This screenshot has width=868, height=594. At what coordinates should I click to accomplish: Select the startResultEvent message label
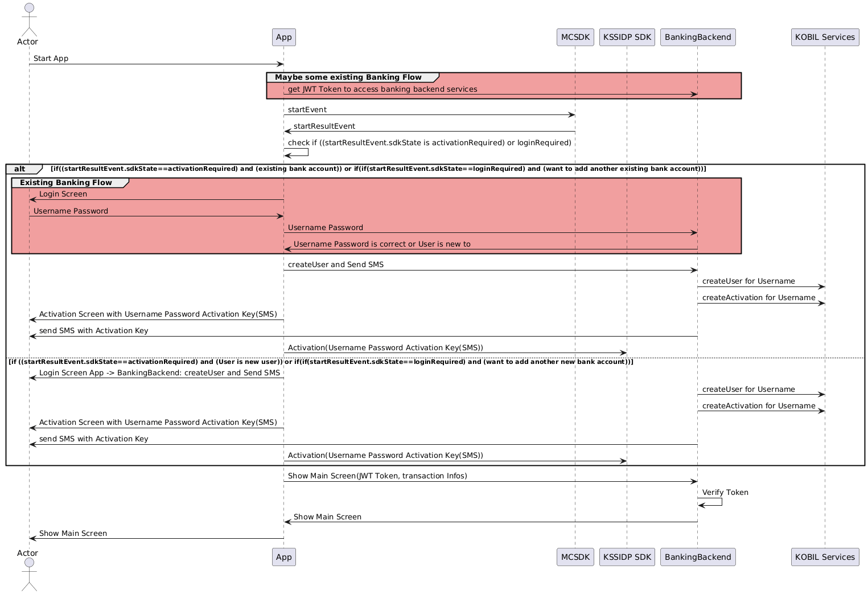tap(324, 126)
